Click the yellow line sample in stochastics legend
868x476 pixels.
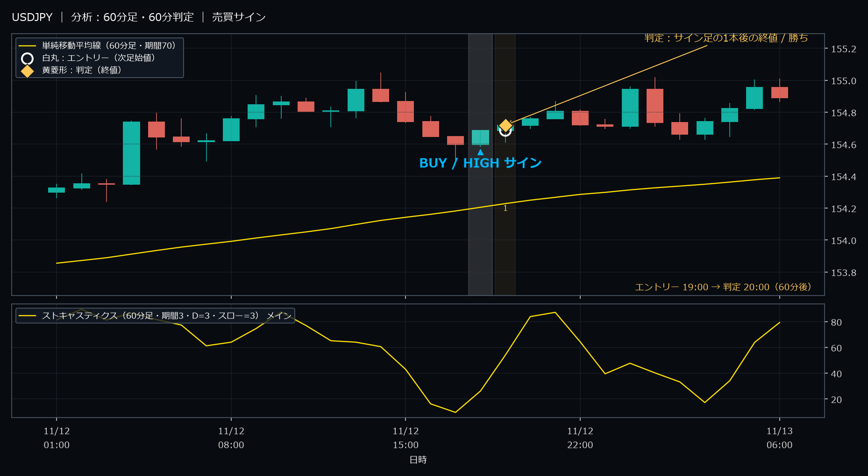coord(28,316)
